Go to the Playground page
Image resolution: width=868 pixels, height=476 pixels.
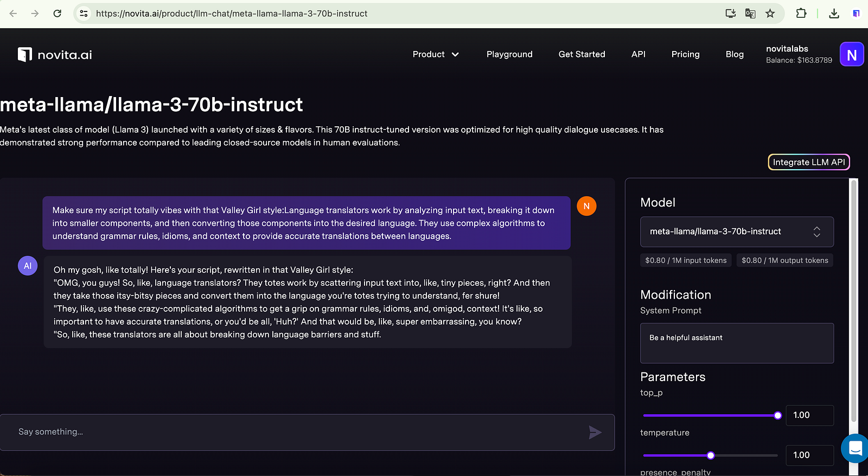tap(509, 54)
